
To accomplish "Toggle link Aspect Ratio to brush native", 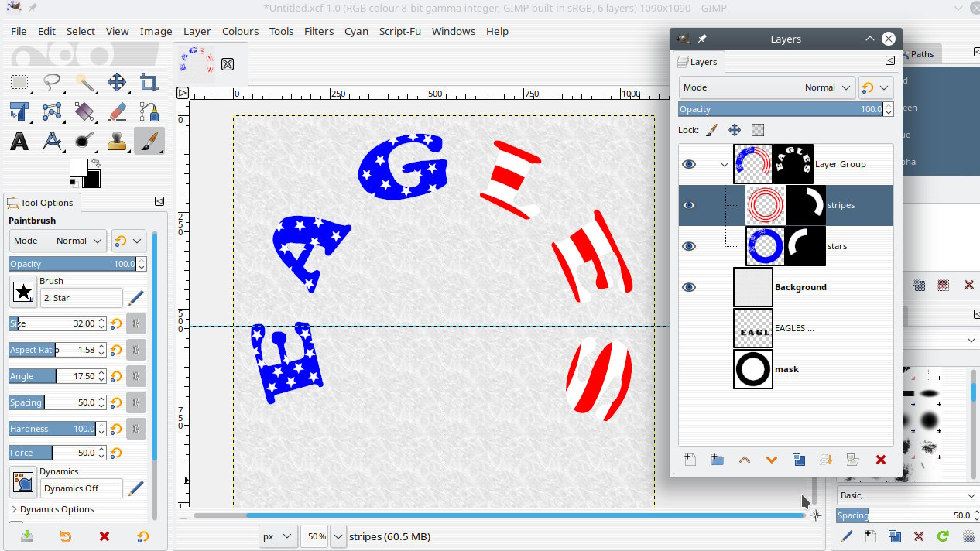I will click(x=136, y=350).
